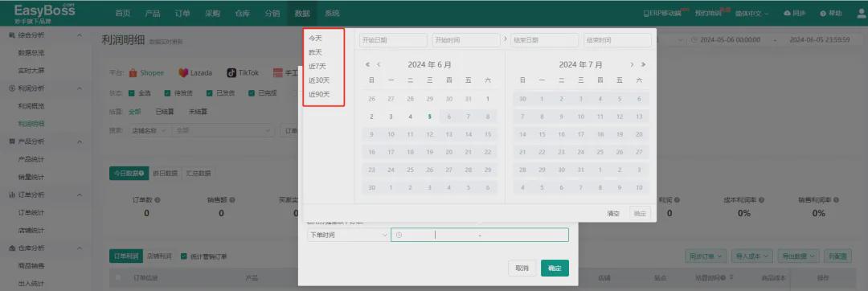Select the Lazada platform icon
The width and height of the screenshot is (868, 291).
point(183,73)
